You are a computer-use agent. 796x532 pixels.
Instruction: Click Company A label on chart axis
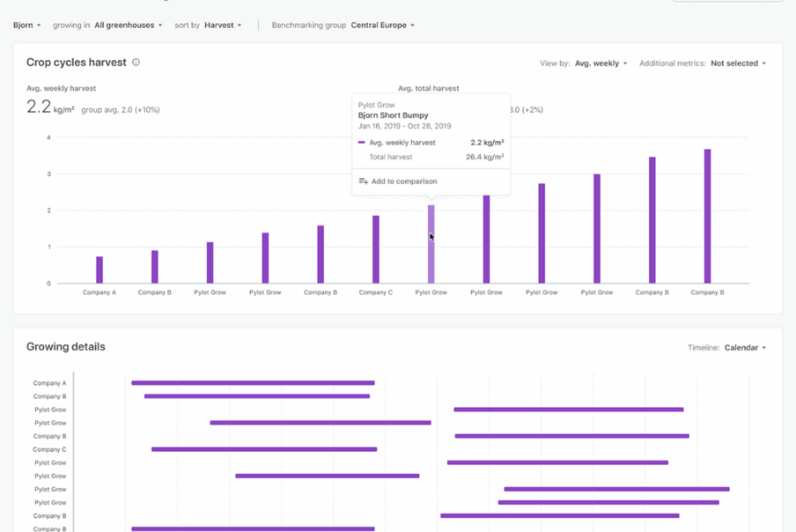99,292
